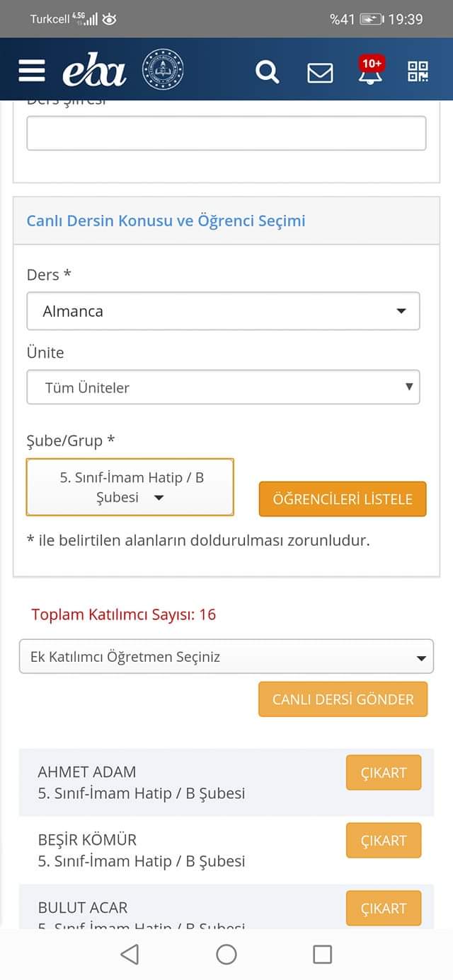Click the Ders şifresi text field

click(226, 134)
